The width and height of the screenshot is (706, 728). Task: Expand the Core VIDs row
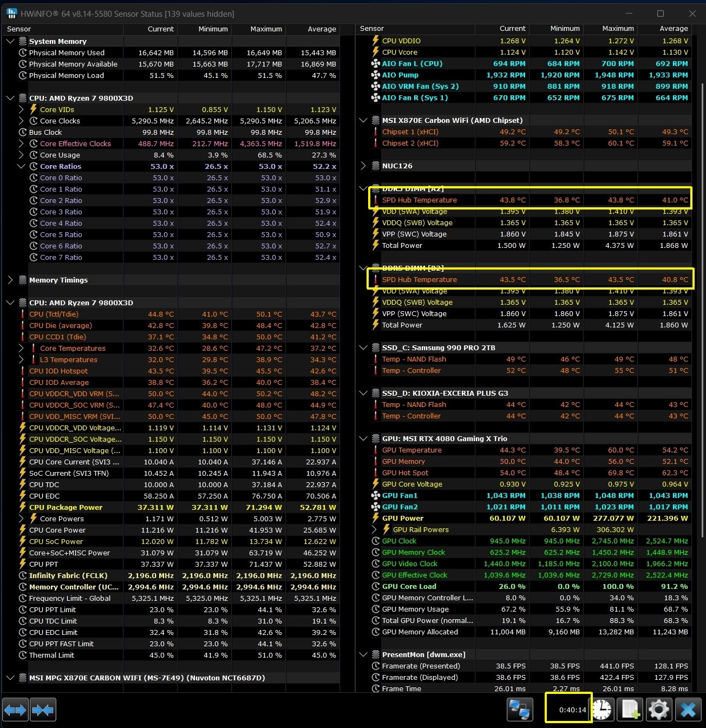21,110
